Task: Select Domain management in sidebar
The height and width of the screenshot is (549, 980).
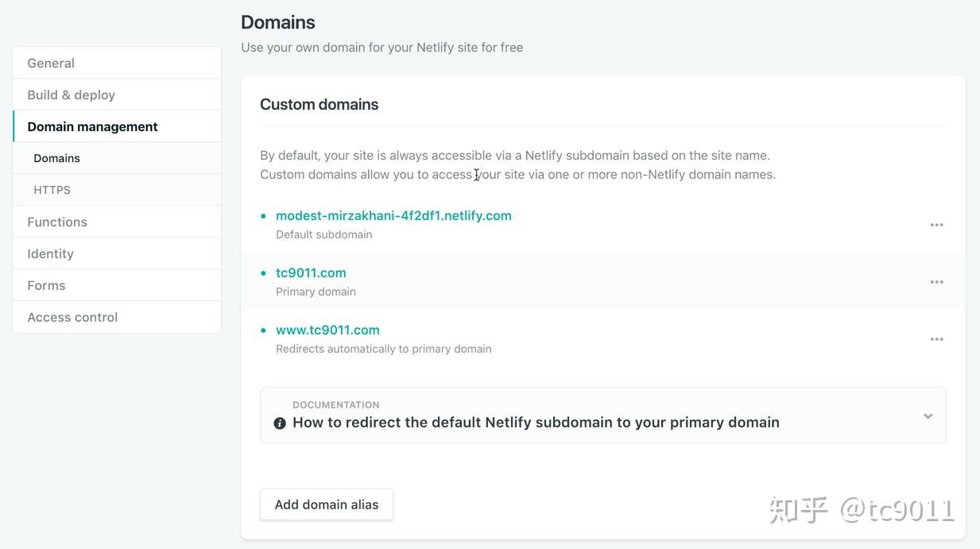Action: click(x=92, y=126)
